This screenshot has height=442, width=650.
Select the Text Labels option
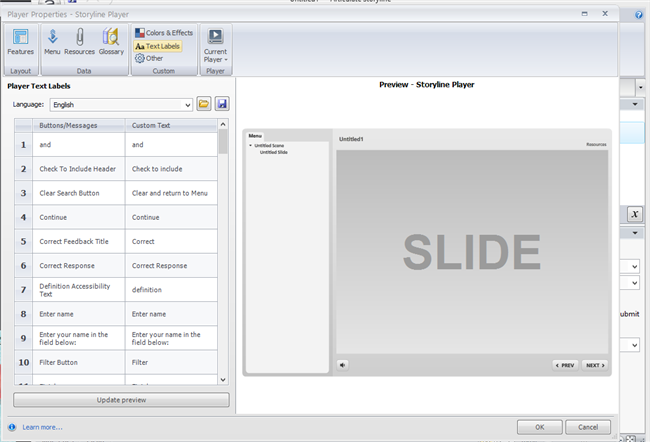(x=158, y=46)
